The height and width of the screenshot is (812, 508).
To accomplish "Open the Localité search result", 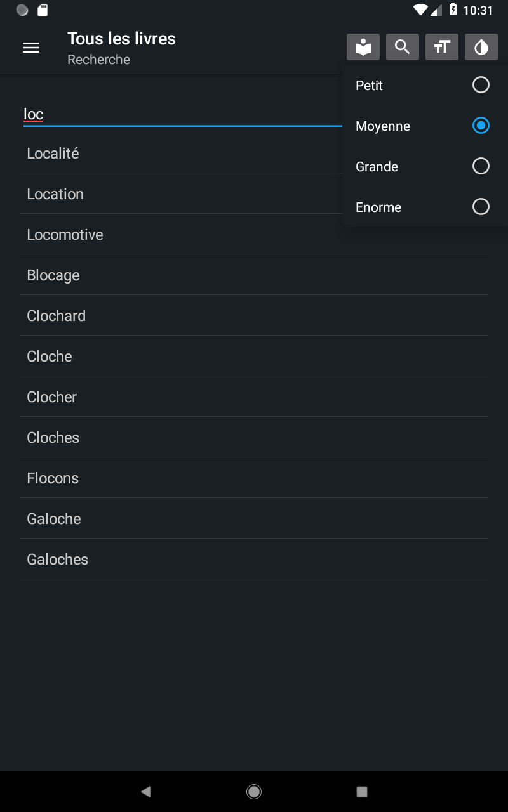I will tap(53, 154).
